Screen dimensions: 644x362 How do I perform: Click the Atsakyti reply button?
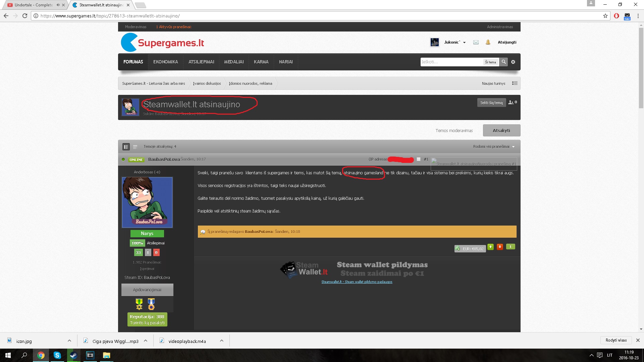click(x=501, y=130)
